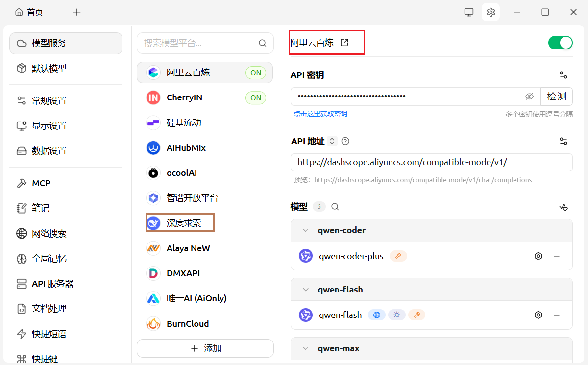Add a new tab with plus icon
Screen dimensions: 588x365
pyautogui.click(x=77, y=12)
